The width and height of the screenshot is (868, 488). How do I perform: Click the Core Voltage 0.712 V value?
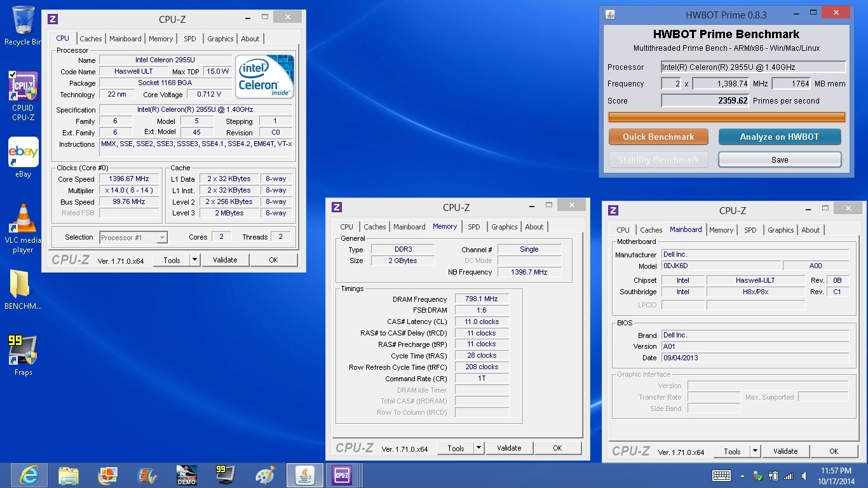pos(209,95)
